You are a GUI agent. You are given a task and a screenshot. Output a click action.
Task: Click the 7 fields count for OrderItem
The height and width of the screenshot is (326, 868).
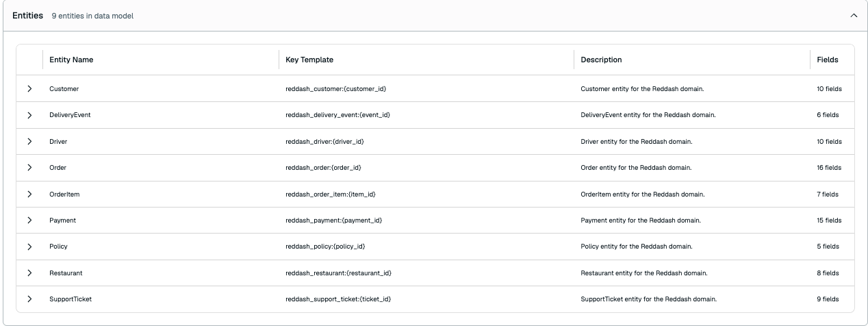coord(828,195)
